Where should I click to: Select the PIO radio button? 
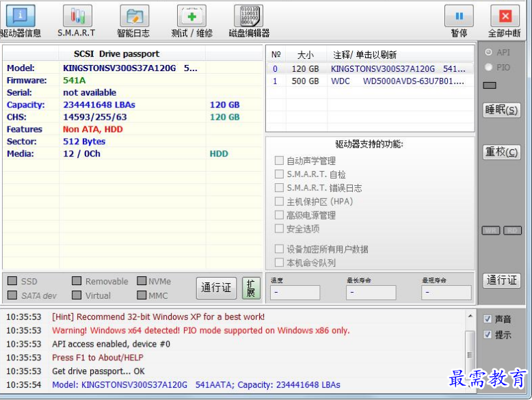(488, 67)
